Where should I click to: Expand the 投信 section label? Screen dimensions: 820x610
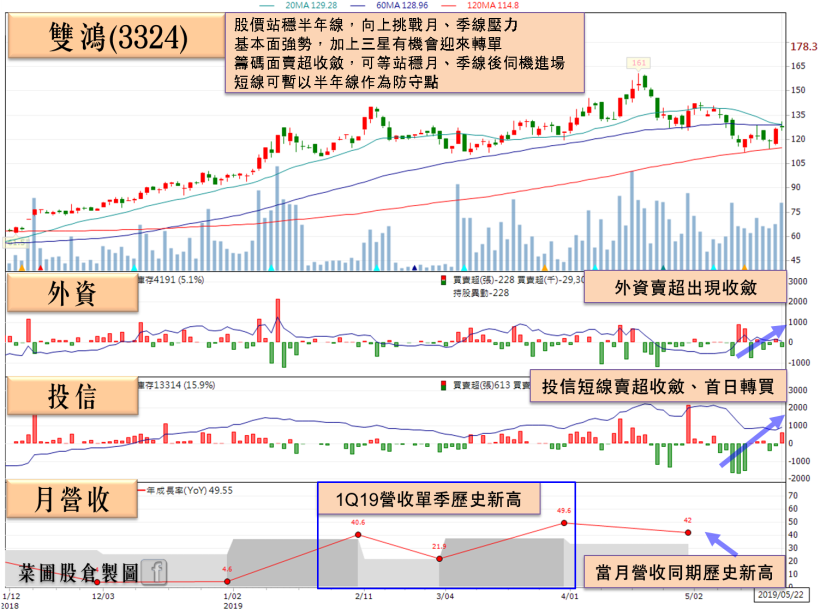coord(71,398)
